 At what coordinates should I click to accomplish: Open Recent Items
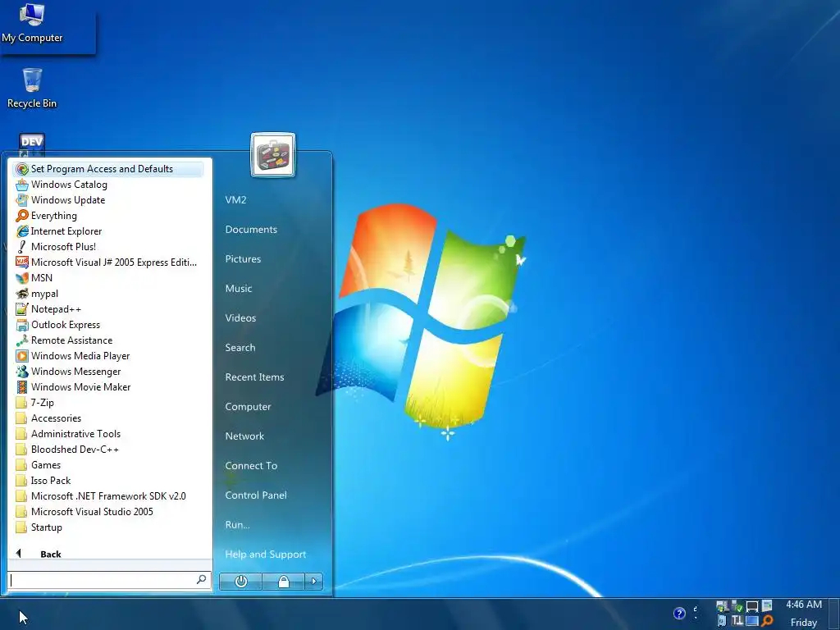(x=254, y=377)
